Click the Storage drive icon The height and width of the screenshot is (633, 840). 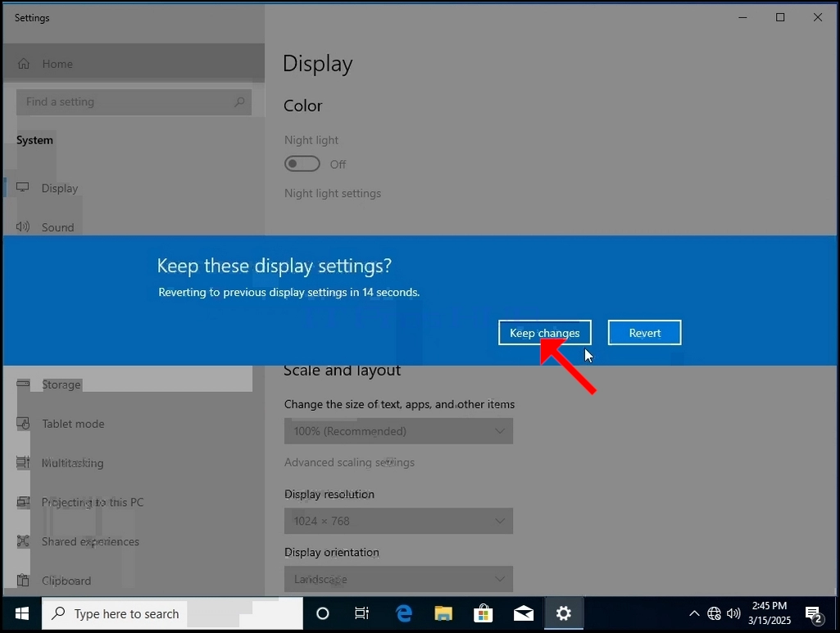(23, 384)
